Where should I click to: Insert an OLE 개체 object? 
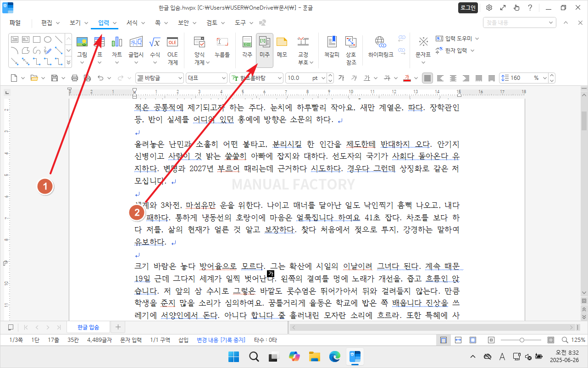pos(172,50)
